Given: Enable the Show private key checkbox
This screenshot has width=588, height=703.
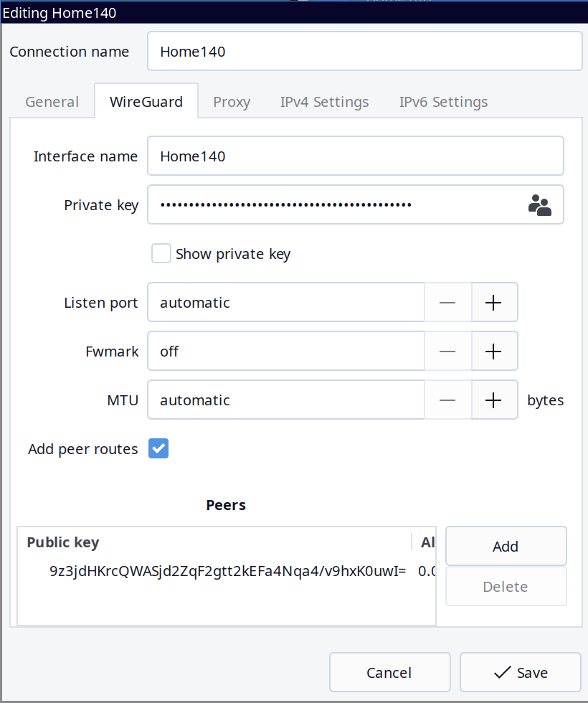Looking at the screenshot, I should (x=161, y=254).
